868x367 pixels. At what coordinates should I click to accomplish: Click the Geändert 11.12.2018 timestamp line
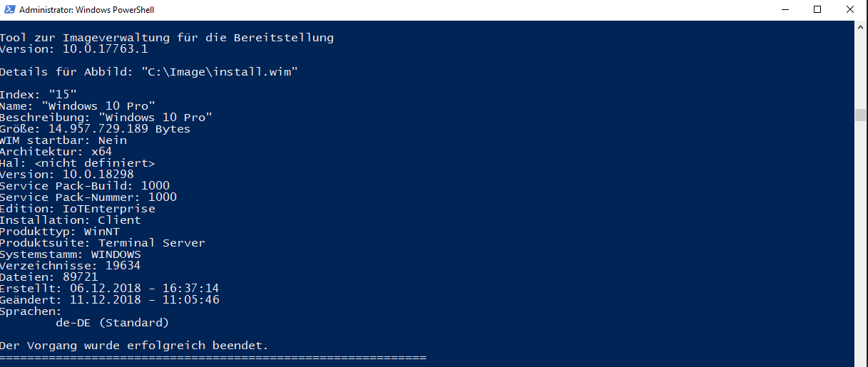[x=110, y=300]
